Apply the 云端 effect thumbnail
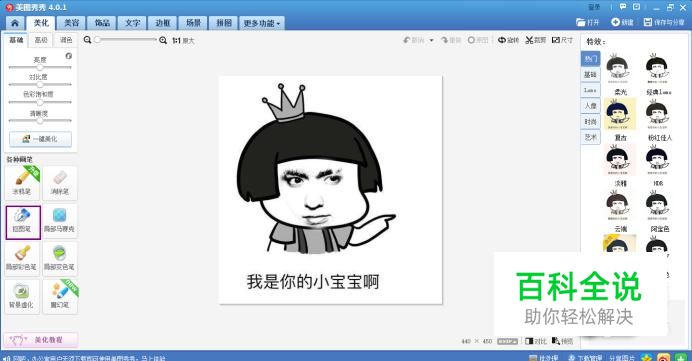This screenshot has width=692, height=361. click(x=619, y=206)
